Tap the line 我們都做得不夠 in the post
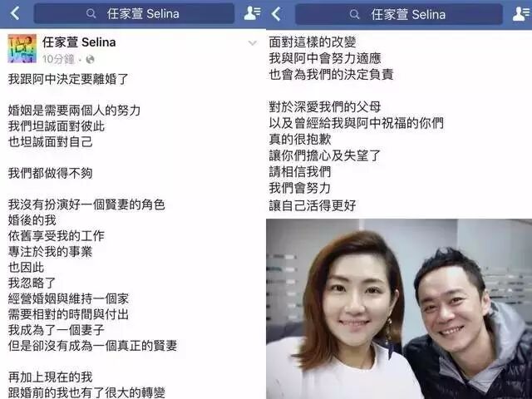Screen dimensions: 532x399 (50, 174)
